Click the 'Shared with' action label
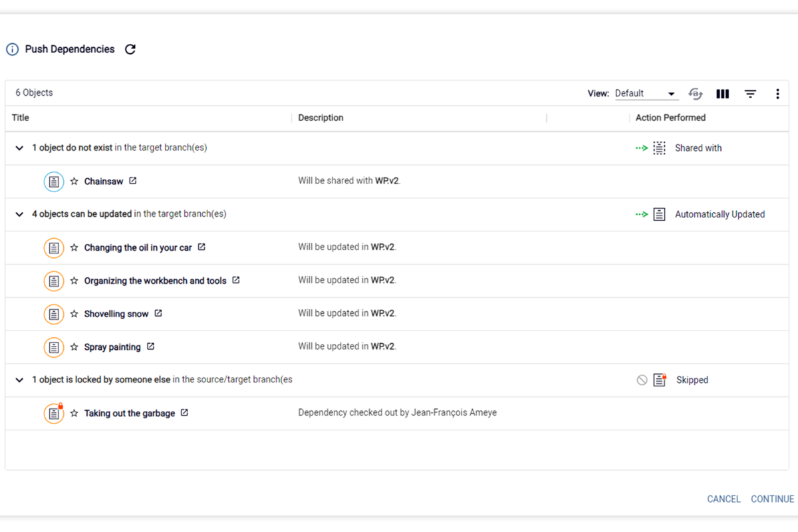 click(x=698, y=148)
